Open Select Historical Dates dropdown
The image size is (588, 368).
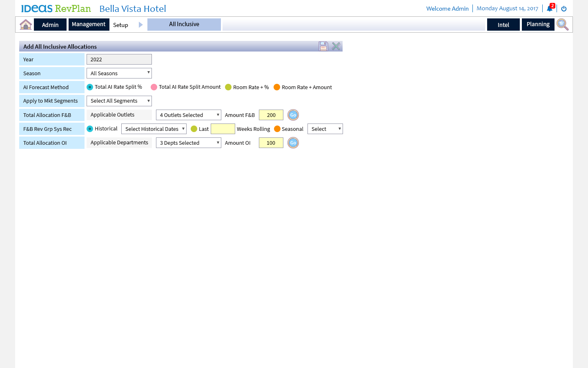(x=154, y=129)
